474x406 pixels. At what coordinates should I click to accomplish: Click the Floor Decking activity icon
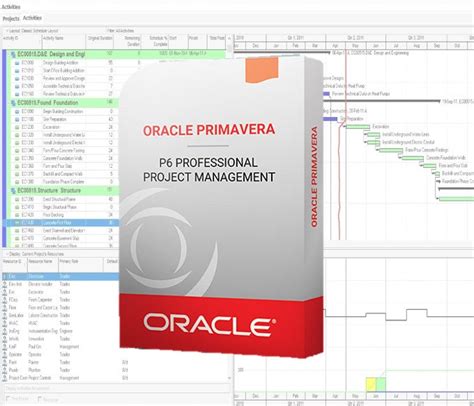point(17,215)
